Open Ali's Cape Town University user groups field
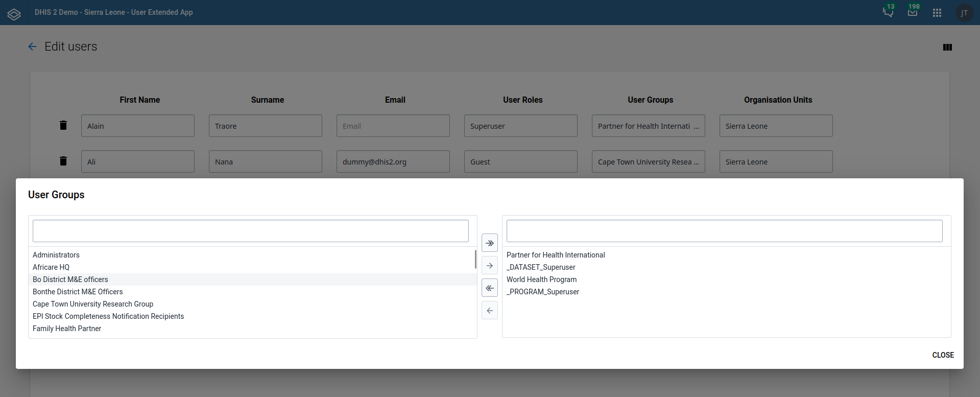This screenshot has height=397, width=980. click(x=649, y=161)
